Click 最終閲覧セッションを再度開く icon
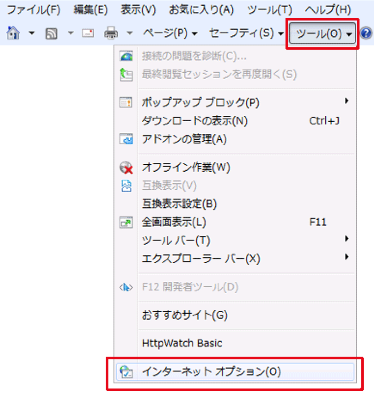The height and width of the screenshot is (400, 374). pyautogui.click(x=126, y=74)
